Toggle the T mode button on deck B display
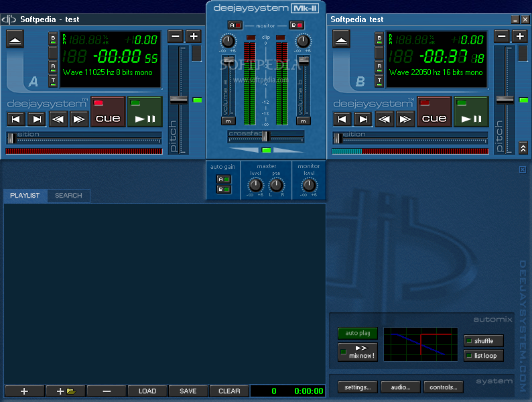 pos(379,81)
